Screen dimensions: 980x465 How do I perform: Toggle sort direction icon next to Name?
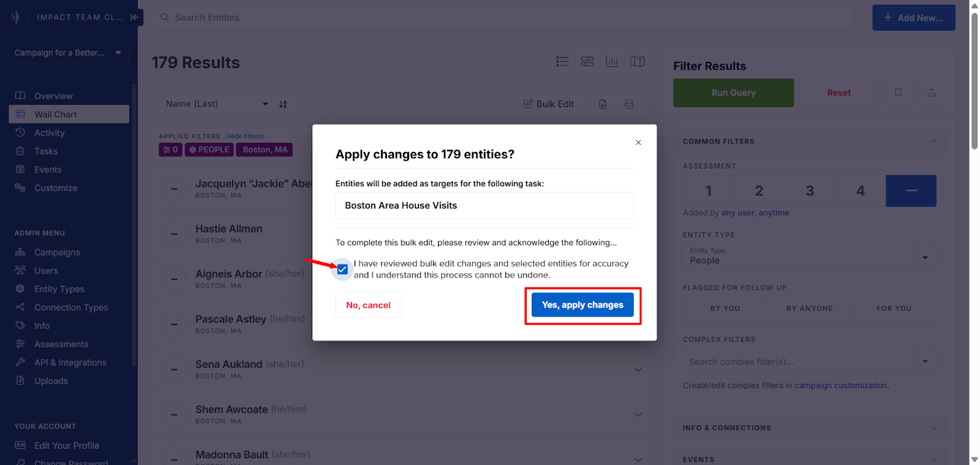point(283,104)
